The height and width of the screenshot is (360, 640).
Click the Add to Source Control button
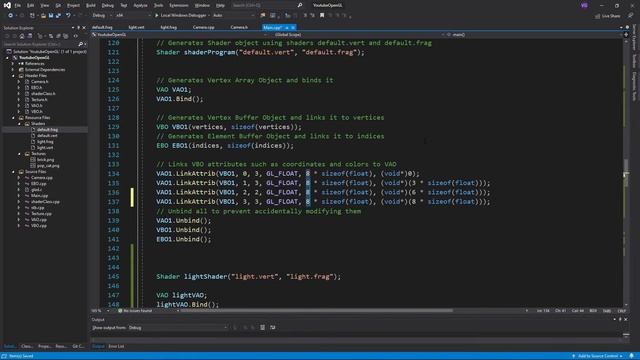tap(597, 356)
